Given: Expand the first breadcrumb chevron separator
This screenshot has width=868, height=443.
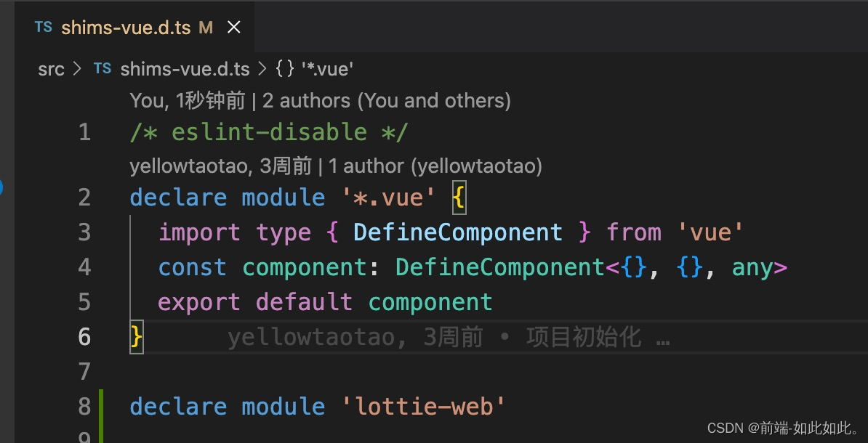Looking at the screenshot, I should coord(76,68).
